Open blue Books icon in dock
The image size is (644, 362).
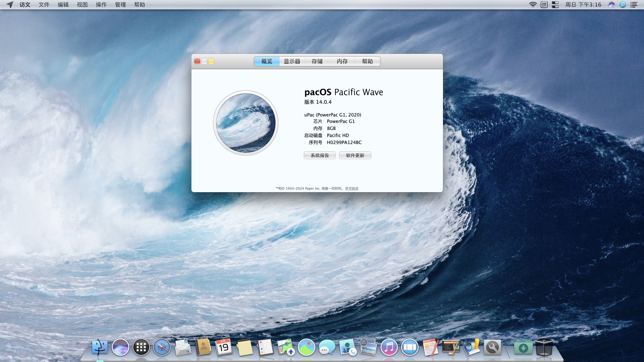coord(410,347)
